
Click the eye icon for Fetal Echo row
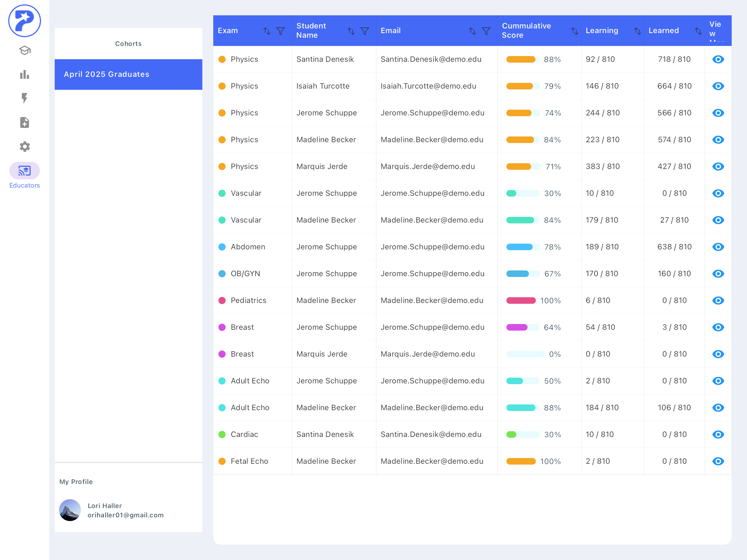[718, 461]
